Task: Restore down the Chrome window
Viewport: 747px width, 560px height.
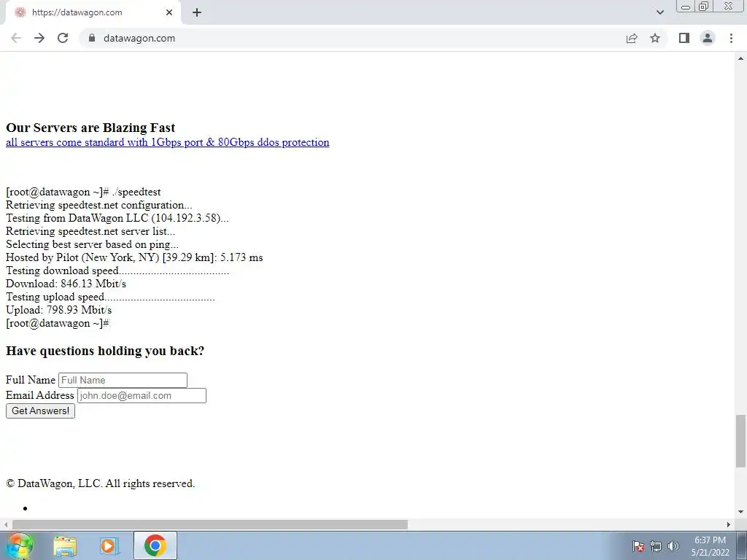Action: [703, 7]
